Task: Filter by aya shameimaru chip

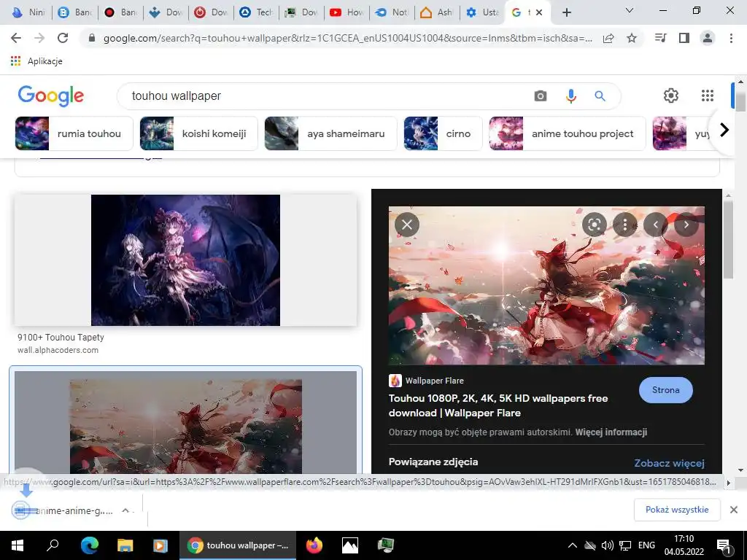Action: coord(330,134)
